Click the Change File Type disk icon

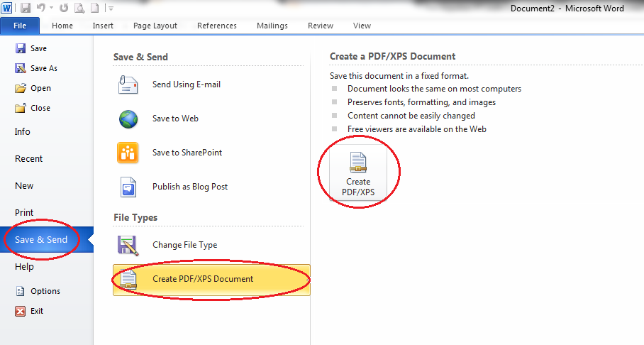click(128, 245)
